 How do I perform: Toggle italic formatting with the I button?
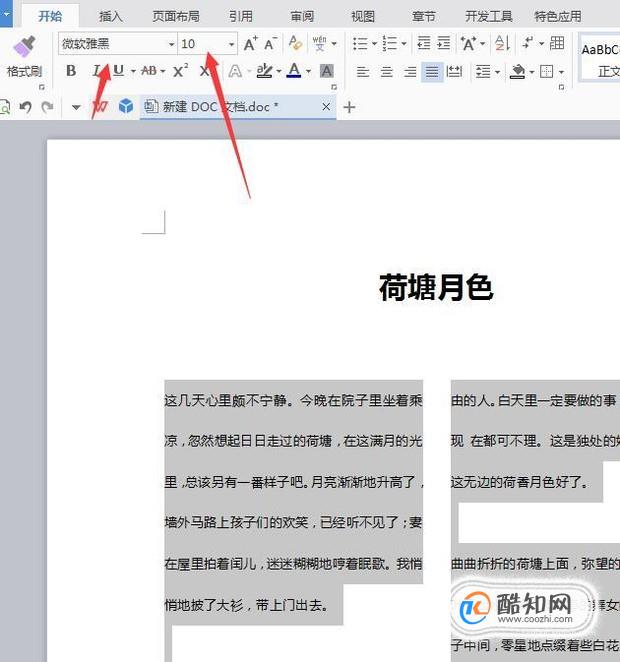(97, 71)
